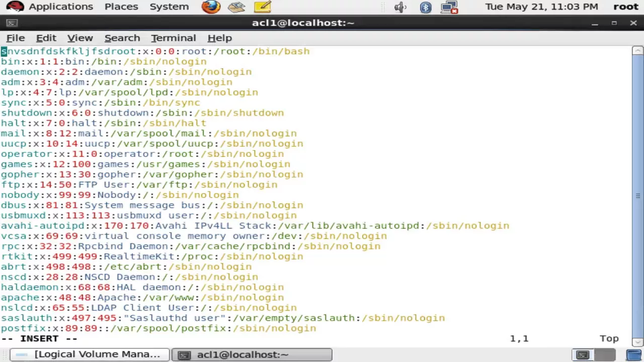Viewport: 644px width, 362px height.
Task: Click the avahi-autoipd line
Action: 255,226
